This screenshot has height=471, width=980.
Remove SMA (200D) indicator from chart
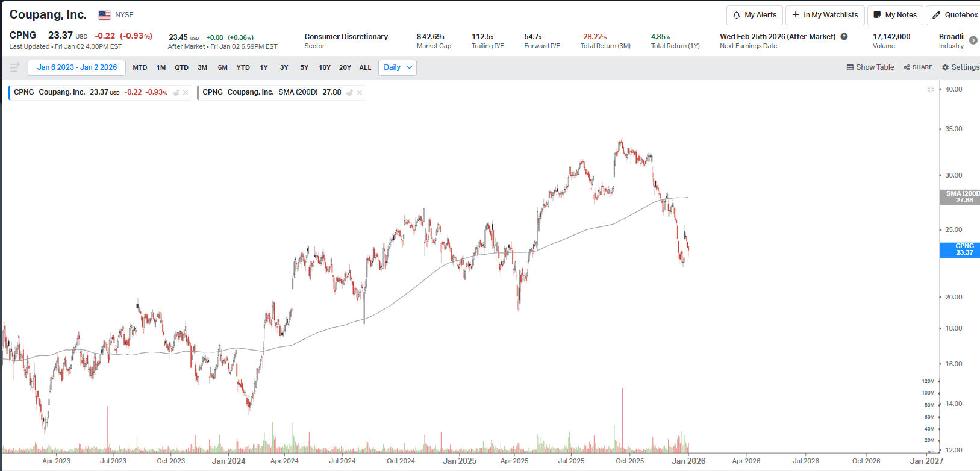pyautogui.click(x=360, y=93)
